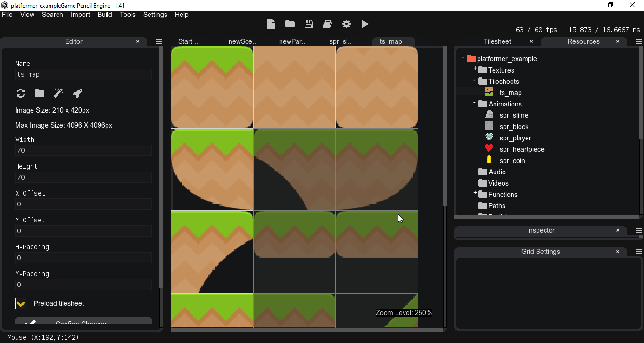This screenshot has height=343, width=644.
Task: Open the Grid Settings panel hamburger menu
Action: click(639, 252)
